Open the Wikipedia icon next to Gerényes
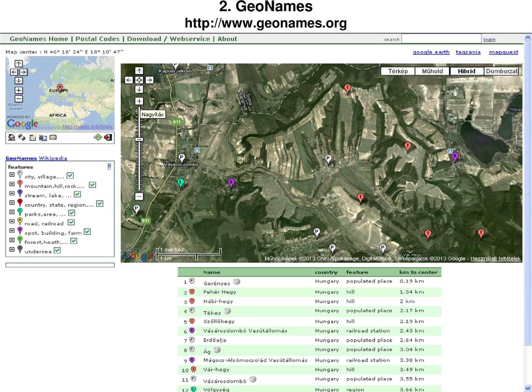Screen dimensions: 532x392 click(237, 281)
